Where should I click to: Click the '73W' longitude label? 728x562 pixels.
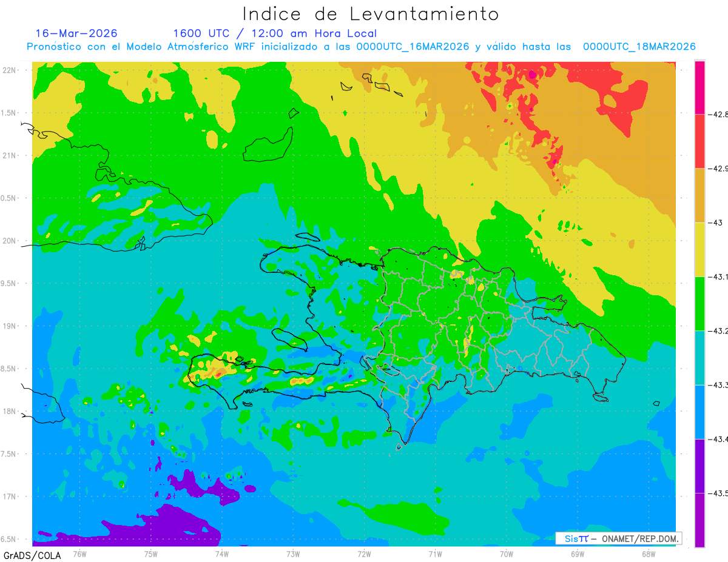click(x=293, y=554)
